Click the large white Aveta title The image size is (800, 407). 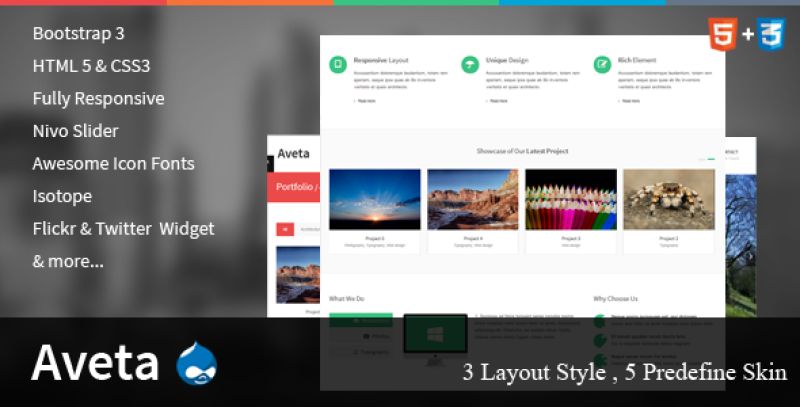click(x=95, y=363)
